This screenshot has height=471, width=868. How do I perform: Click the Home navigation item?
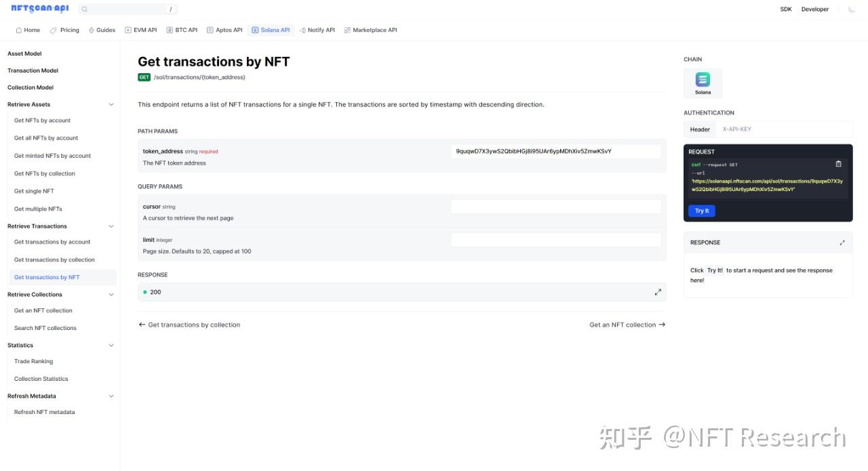tap(27, 30)
